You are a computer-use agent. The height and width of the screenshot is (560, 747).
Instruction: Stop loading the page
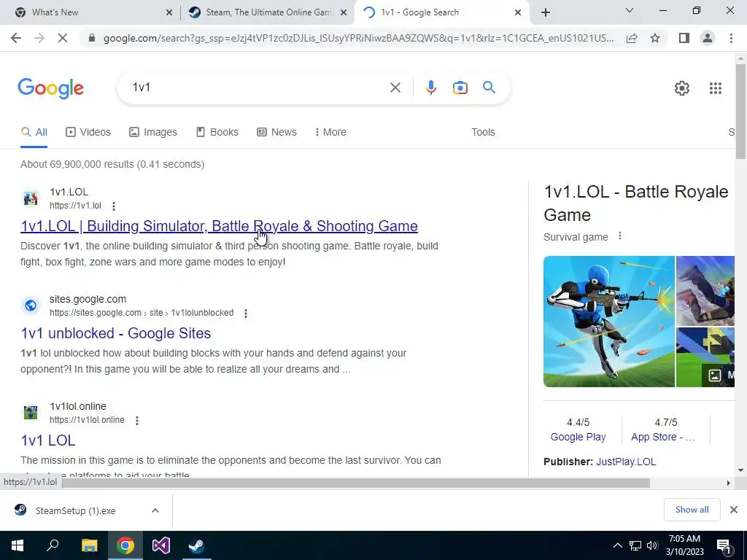click(63, 38)
